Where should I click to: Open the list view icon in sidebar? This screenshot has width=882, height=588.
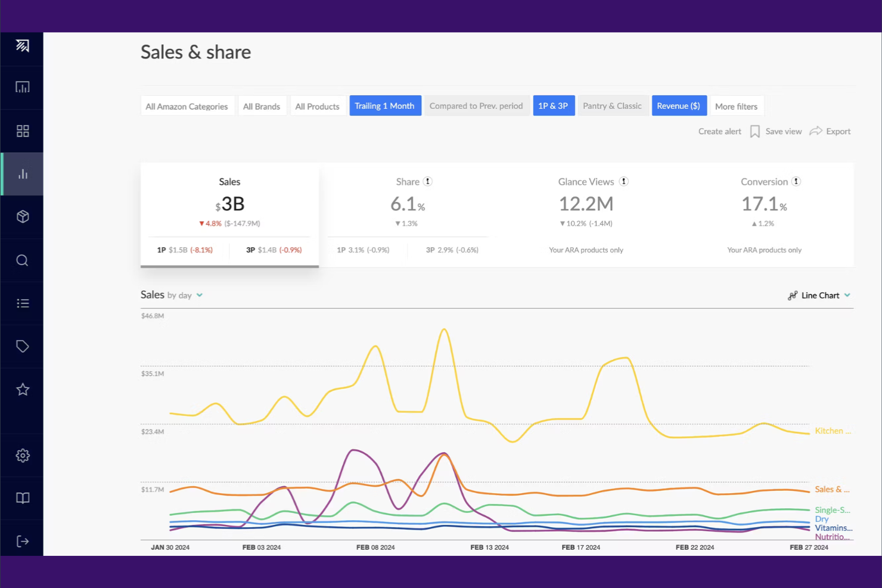(x=22, y=303)
